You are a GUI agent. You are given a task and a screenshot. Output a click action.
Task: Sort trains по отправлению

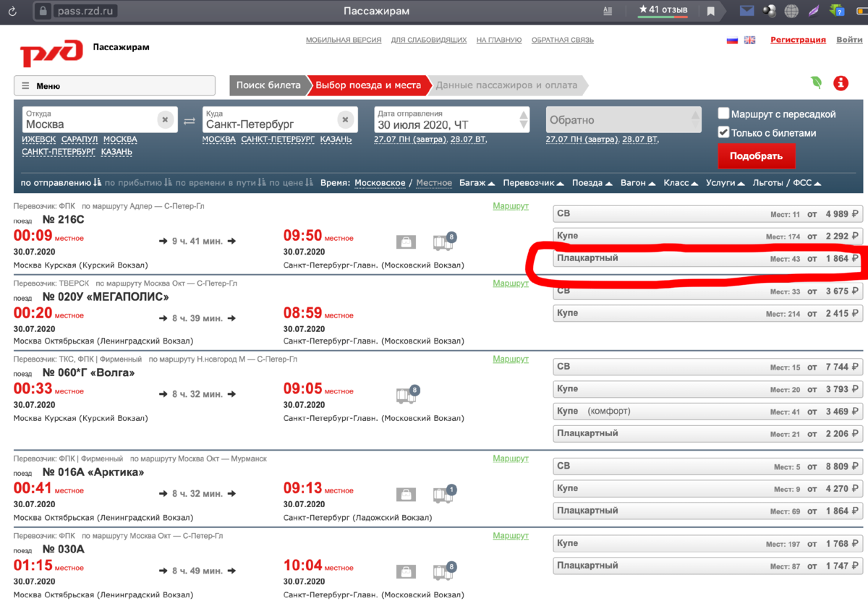pyautogui.click(x=61, y=183)
